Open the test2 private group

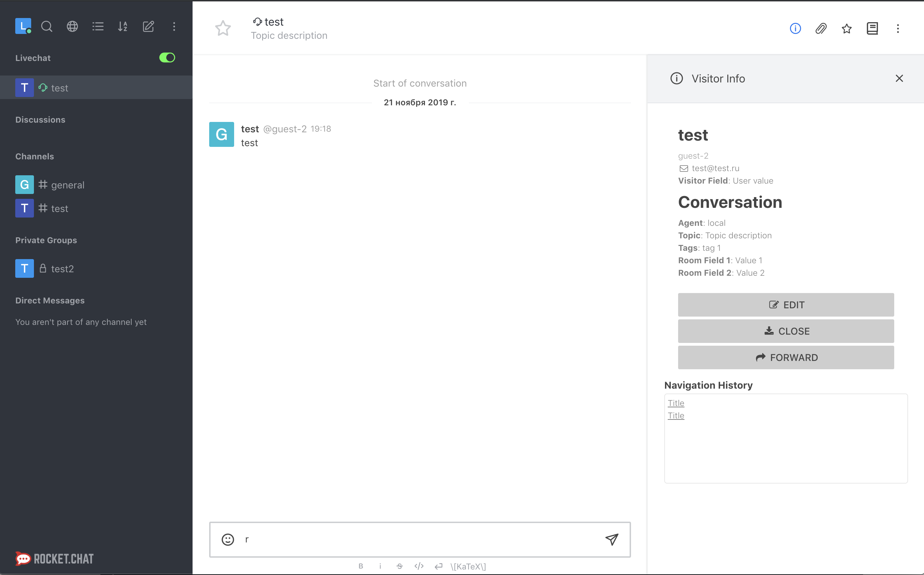point(62,269)
